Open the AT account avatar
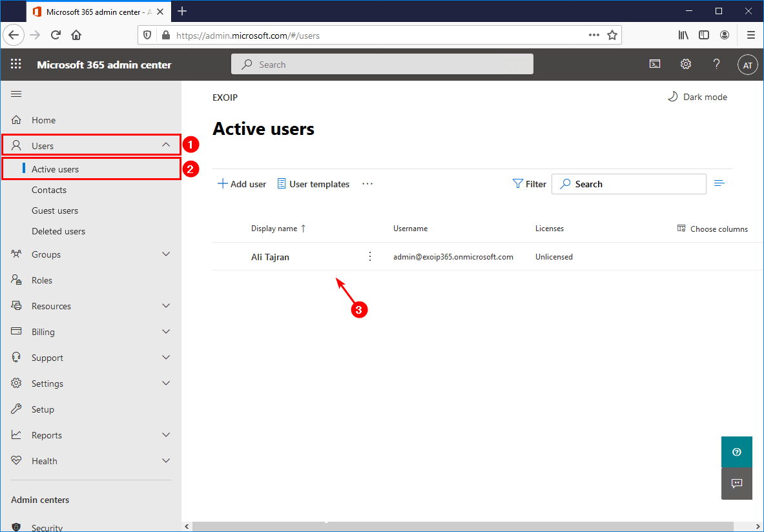Screen dimensions: 764x532 click(x=747, y=65)
